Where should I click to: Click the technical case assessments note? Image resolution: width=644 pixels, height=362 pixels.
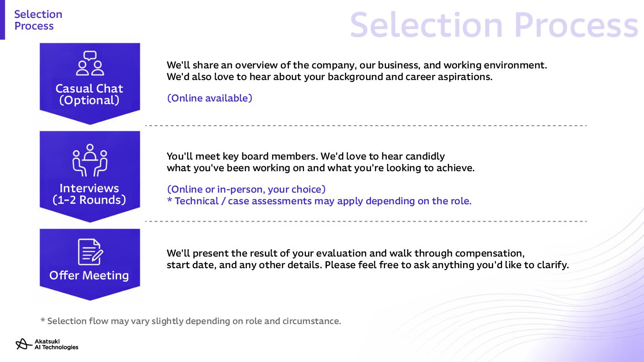(x=319, y=201)
